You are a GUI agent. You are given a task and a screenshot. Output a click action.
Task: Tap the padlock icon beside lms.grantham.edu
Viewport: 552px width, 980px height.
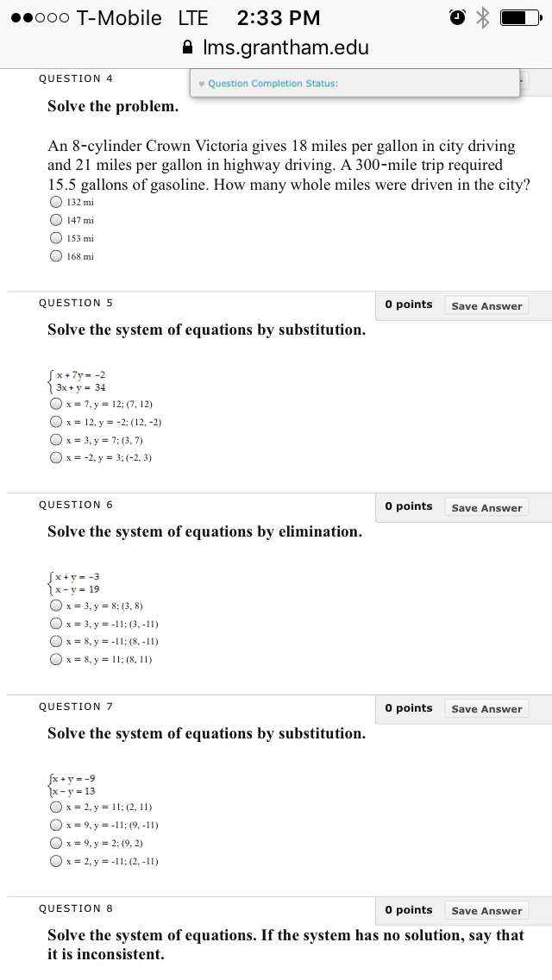point(187,47)
